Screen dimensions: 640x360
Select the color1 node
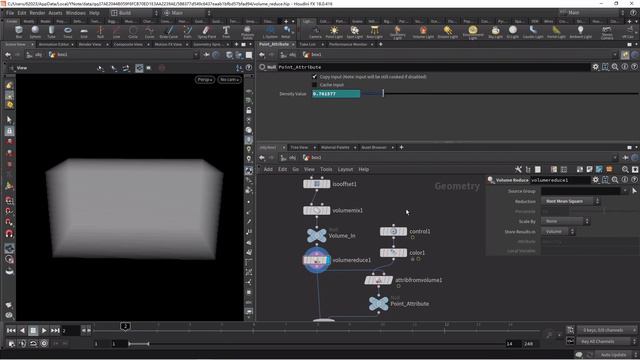pos(393,253)
